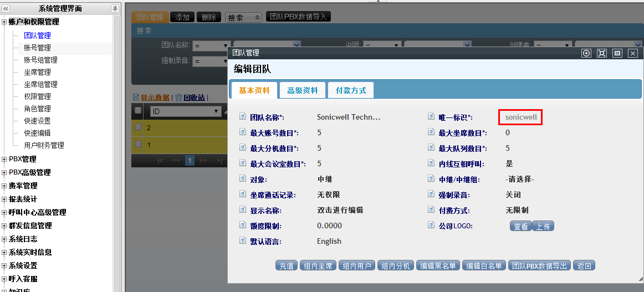Click the pin icon in sidebar header
Viewport: 644px width, 292px height.
(x=115, y=8)
